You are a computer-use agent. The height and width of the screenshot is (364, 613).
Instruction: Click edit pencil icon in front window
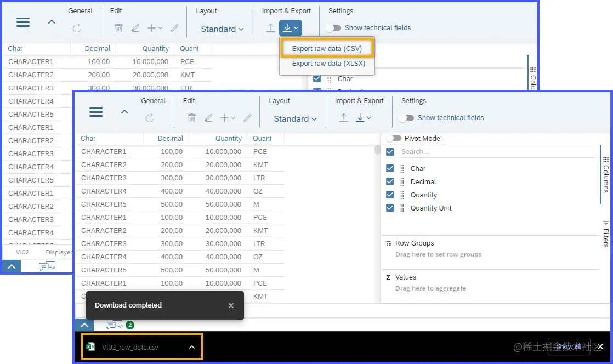(208, 118)
